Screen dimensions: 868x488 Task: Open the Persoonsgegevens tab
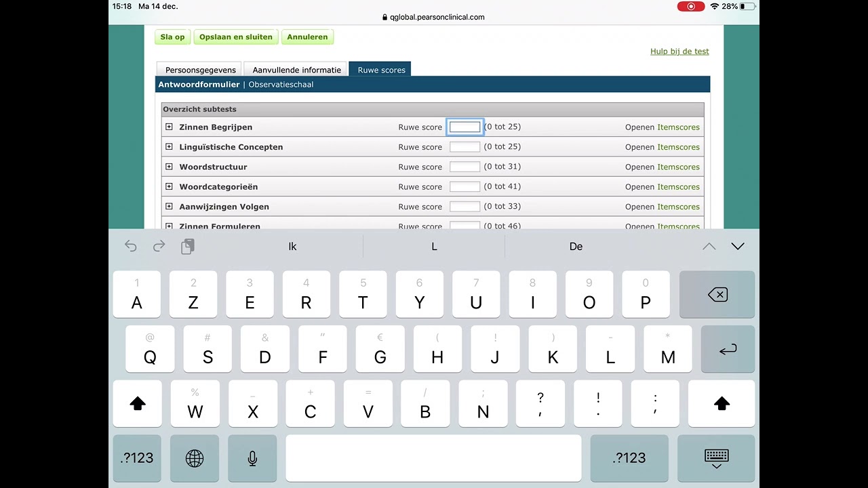(201, 70)
